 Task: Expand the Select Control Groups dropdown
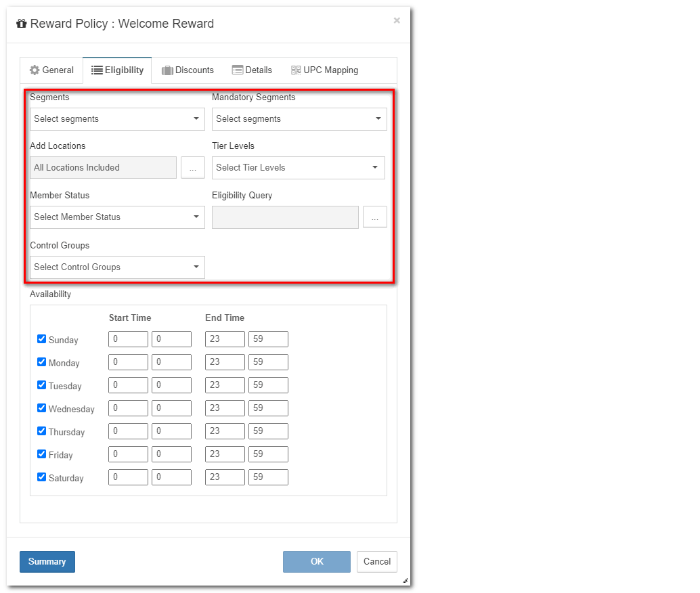point(117,267)
